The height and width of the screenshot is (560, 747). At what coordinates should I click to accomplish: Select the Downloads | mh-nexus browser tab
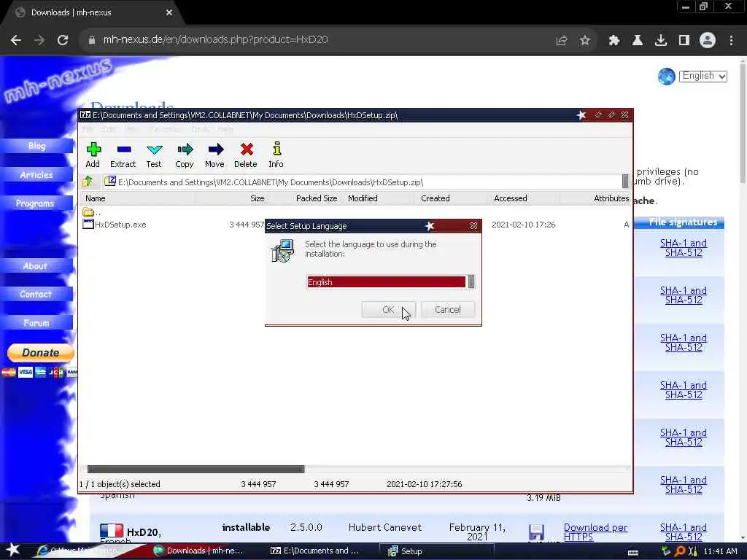tap(91, 13)
